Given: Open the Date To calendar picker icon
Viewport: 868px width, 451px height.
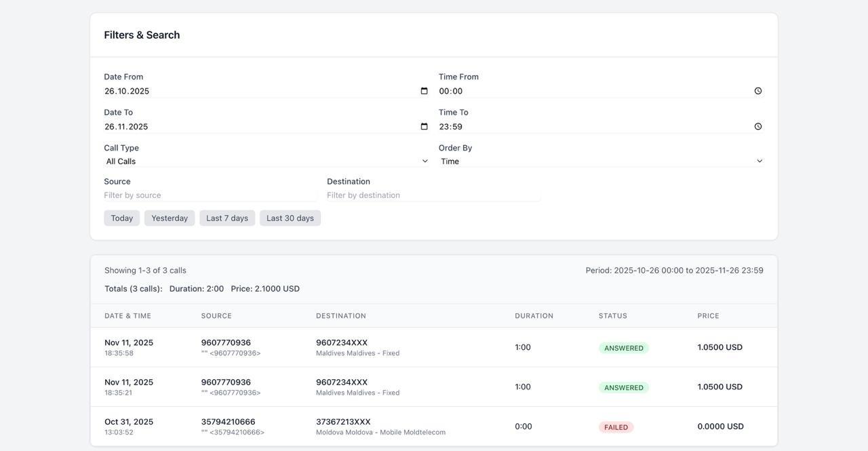Looking at the screenshot, I should (x=424, y=126).
